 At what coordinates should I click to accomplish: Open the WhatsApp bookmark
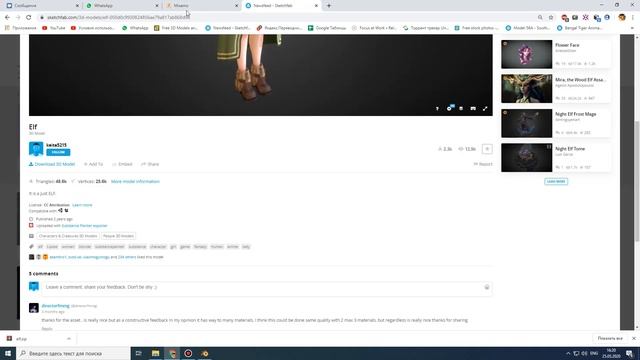pos(135,28)
